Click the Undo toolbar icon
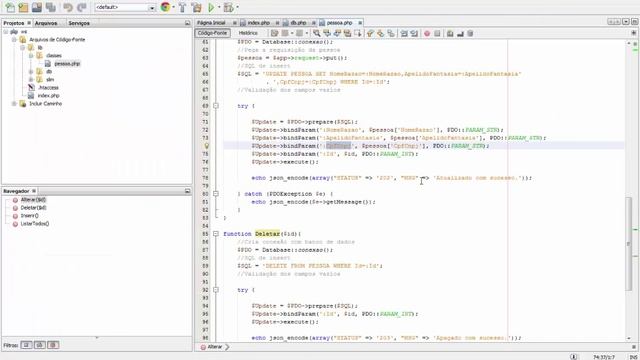This screenshot has height=360, width=640. point(68,7)
